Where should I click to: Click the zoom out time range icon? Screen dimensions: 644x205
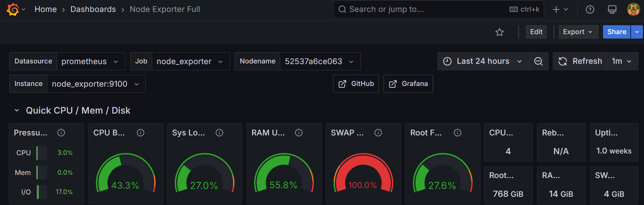coord(538,61)
